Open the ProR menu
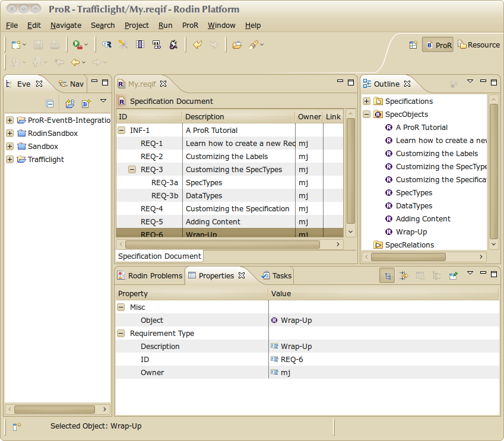504x441 pixels. pyautogui.click(x=191, y=26)
